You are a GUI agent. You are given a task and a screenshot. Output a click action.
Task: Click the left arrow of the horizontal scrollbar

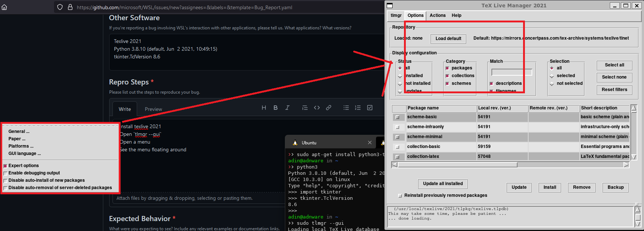coord(394,165)
